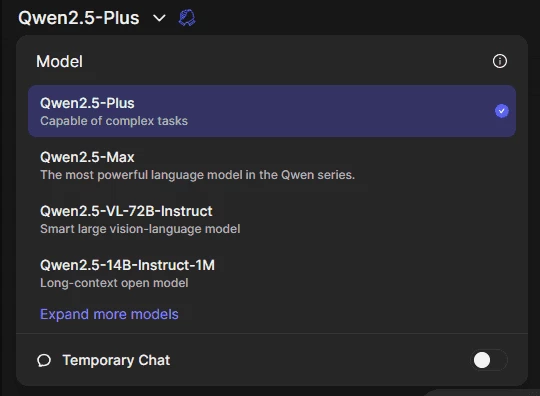Click the Model heading label
Image resolution: width=540 pixels, height=396 pixels.
60,62
